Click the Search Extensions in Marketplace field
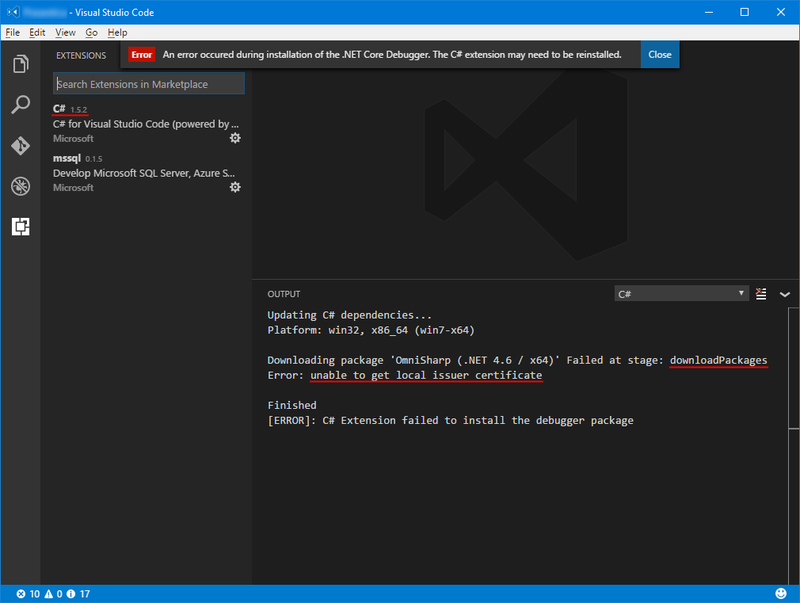The image size is (800, 603). [x=148, y=84]
